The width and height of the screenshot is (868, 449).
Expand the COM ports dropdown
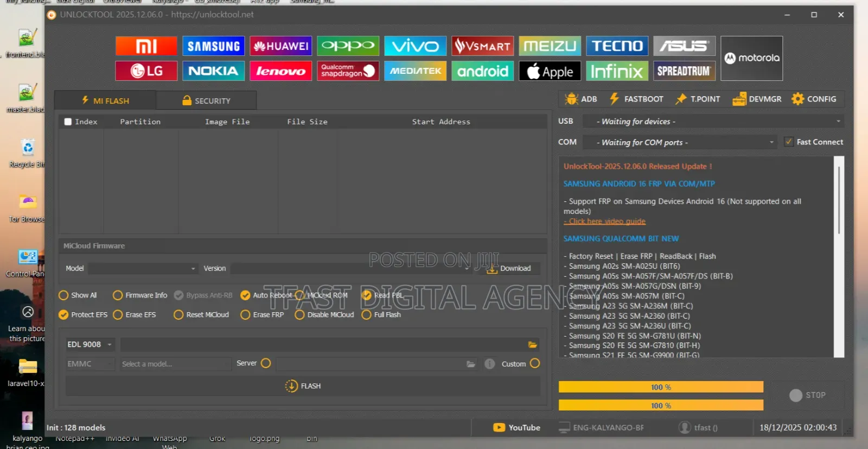[680, 142]
